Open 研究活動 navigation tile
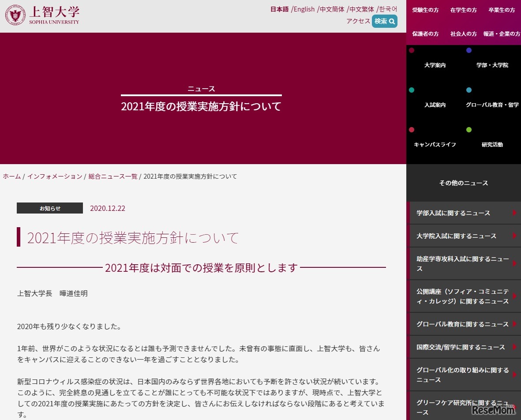 [492, 145]
